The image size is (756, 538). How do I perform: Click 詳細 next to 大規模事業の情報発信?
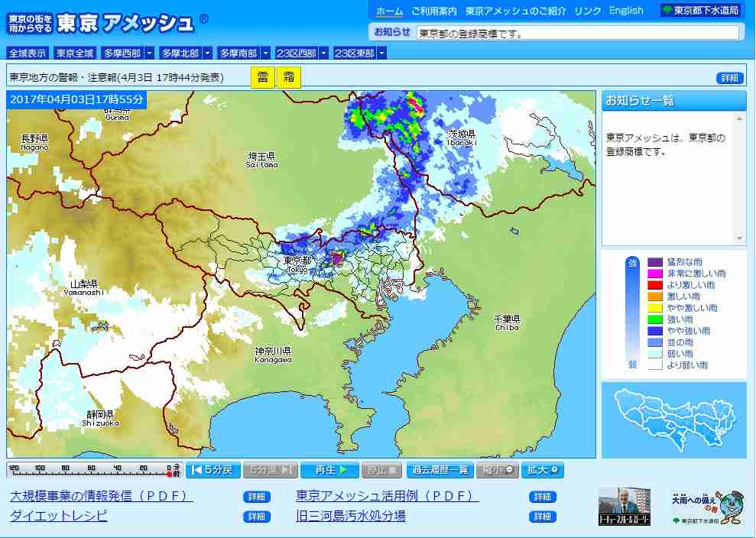(x=257, y=497)
